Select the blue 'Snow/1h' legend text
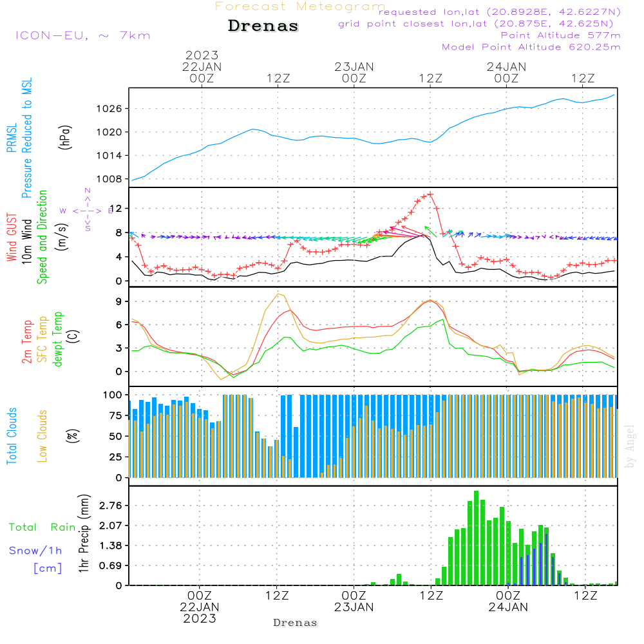Screen dimensions: 644x644 pos(35,551)
